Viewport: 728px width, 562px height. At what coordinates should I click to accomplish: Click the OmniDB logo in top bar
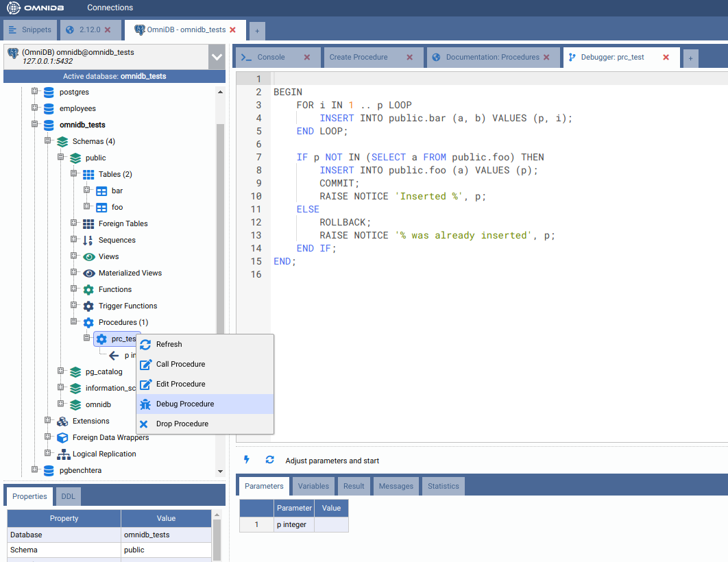36,8
